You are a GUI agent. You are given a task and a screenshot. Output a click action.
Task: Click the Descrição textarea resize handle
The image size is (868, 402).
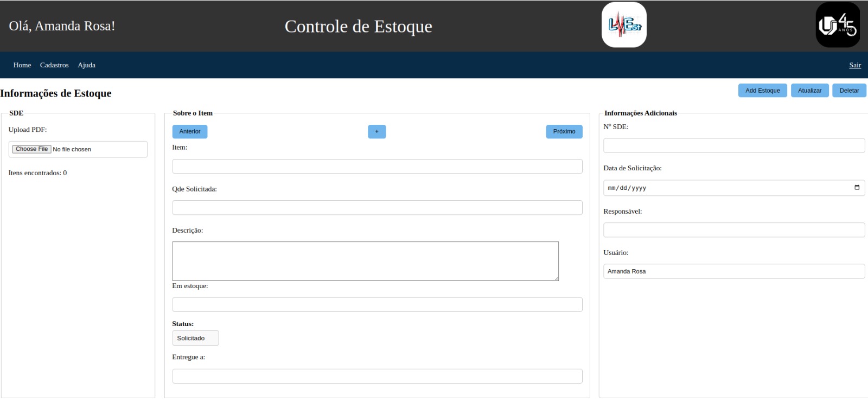[x=556, y=278]
